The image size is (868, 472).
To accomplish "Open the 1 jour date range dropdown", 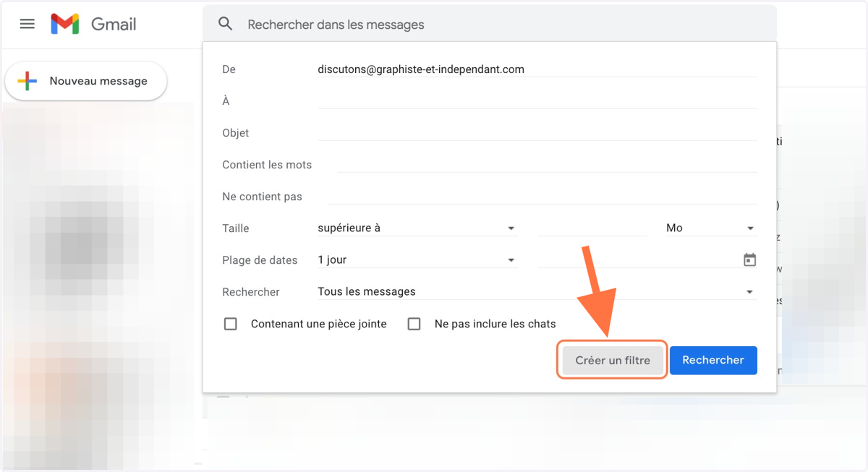I will (x=418, y=259).
